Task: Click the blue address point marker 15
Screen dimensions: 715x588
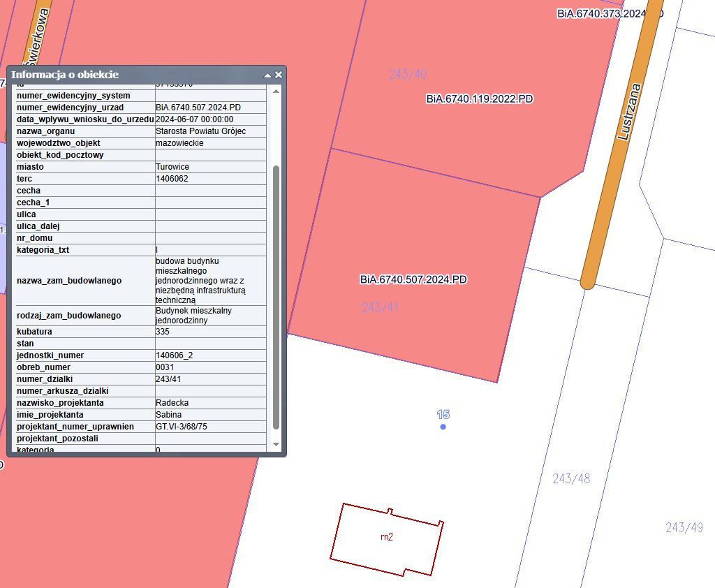Action: (x=443, y=426)
